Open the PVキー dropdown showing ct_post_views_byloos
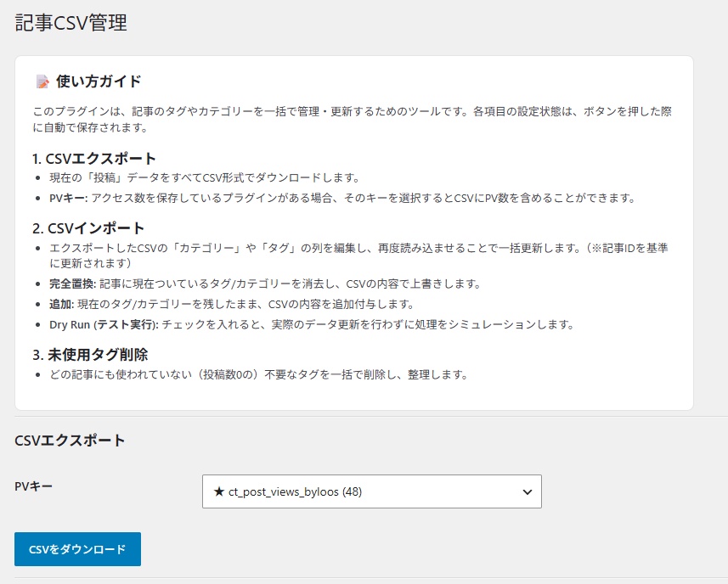The image size is (728, 584). click(372, 491)
